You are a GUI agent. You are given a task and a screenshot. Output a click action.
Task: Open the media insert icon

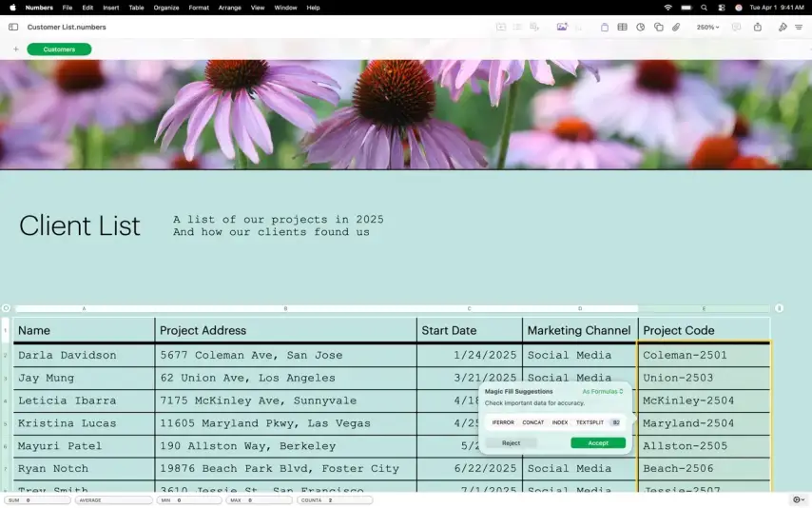coord(562,28)
